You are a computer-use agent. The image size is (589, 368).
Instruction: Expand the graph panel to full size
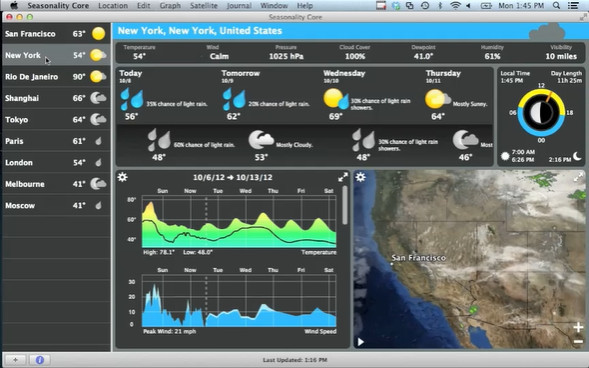343,178
